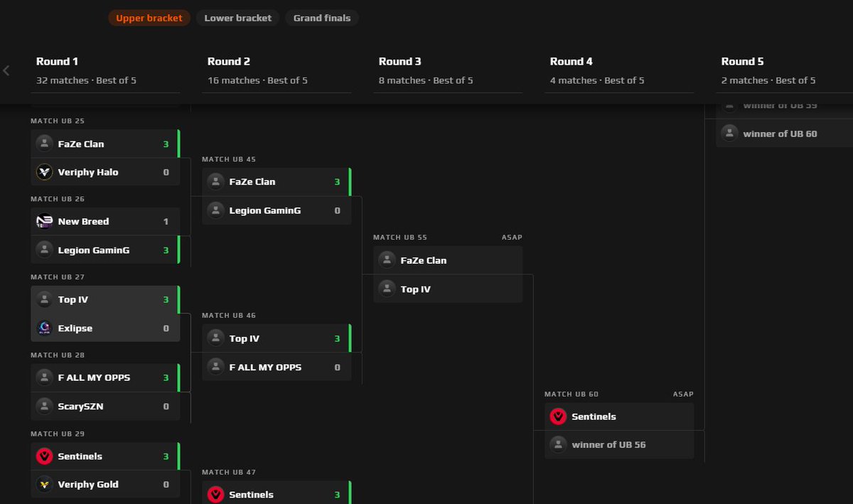Click F ALL MY OPPS avatar in match UB 28
The image size is (853, 504).
pyautogui.click(x=45, y=377)
